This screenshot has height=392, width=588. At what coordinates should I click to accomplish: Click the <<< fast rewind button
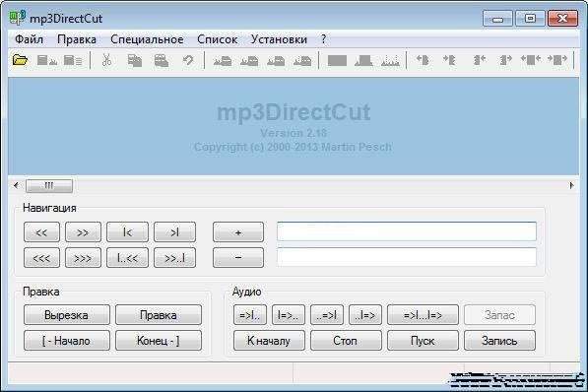(41, 258)
